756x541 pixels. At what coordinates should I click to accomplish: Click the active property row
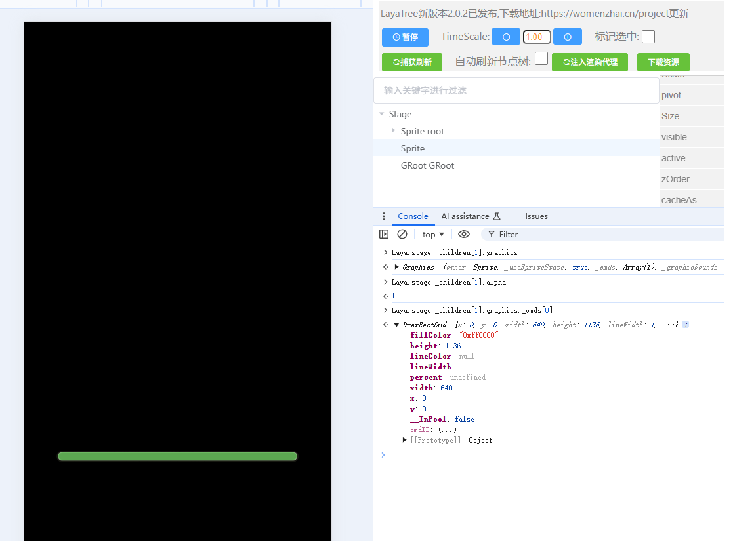click(692, 158)
